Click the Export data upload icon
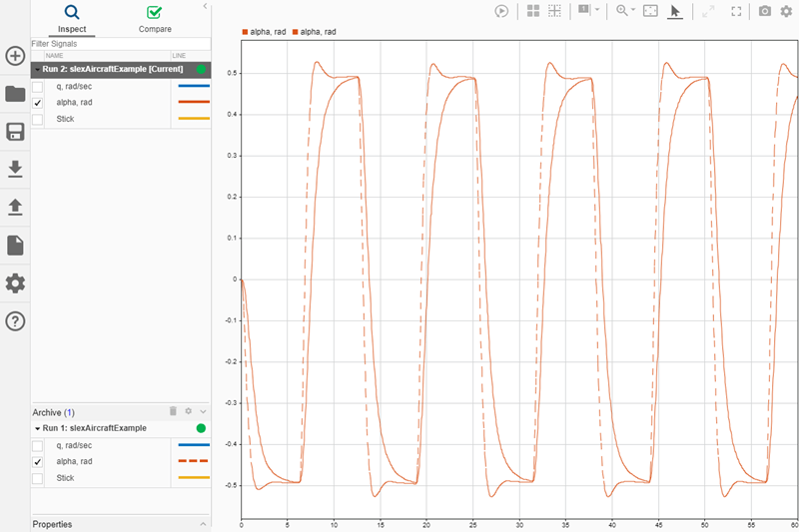Image resolution: width=799 pixels, height=532 pixels. click(15, 207)
